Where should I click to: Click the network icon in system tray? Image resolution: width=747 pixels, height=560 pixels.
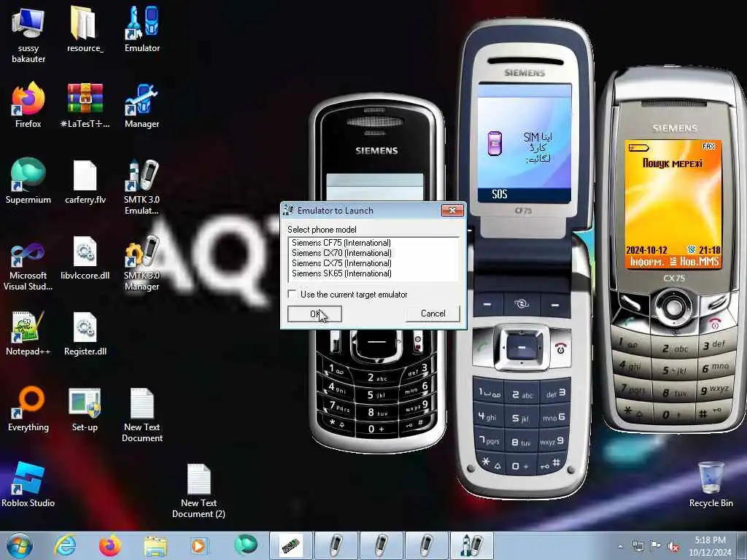(638, 547)
